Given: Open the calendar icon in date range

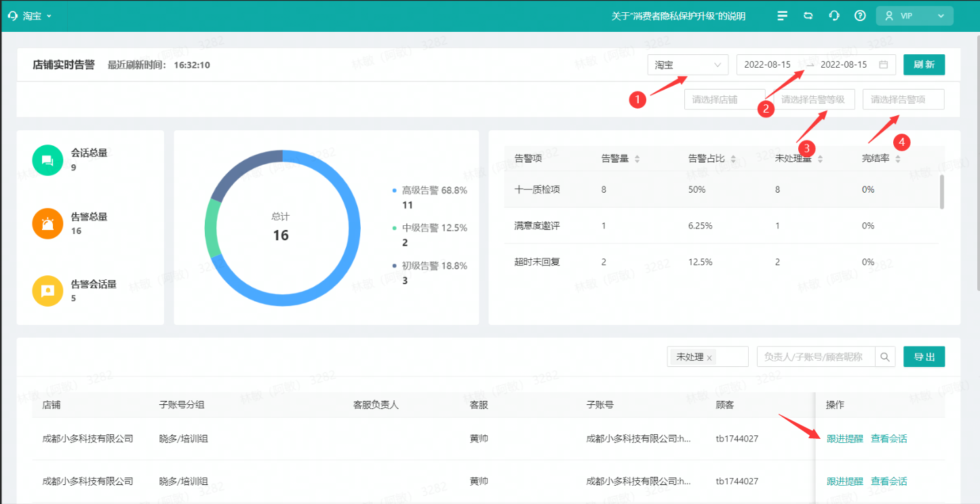Looking at the screenshot, I should click(x=884, y=64).
